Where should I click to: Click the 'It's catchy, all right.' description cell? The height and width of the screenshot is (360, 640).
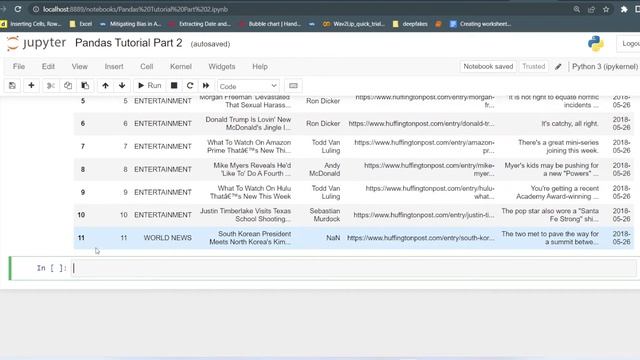[x=570, y=123]
